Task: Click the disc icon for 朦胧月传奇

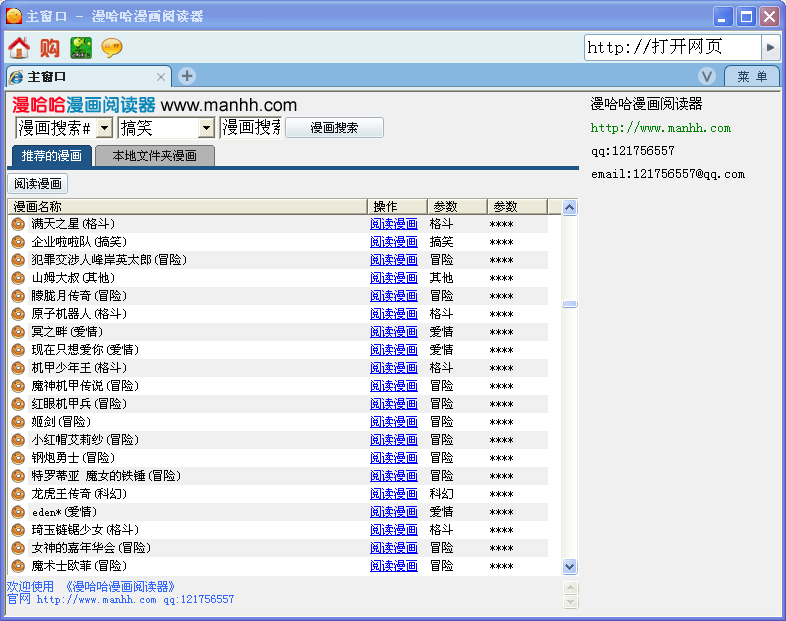Action: pyautogui.click(x=18, y=296)
